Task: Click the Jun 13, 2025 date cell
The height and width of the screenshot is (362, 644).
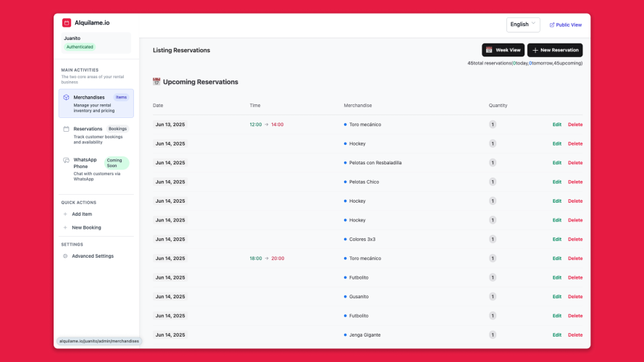Action: 170,125
